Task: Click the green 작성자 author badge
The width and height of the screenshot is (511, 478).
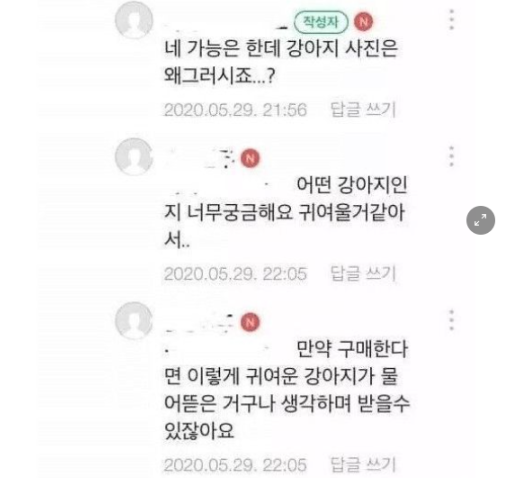Action: 321,22
